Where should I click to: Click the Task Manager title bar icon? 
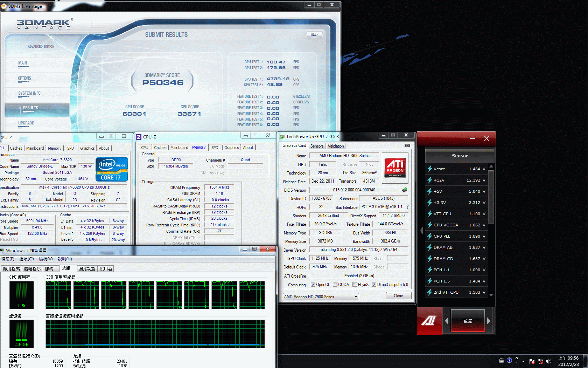tap(2, 250)
